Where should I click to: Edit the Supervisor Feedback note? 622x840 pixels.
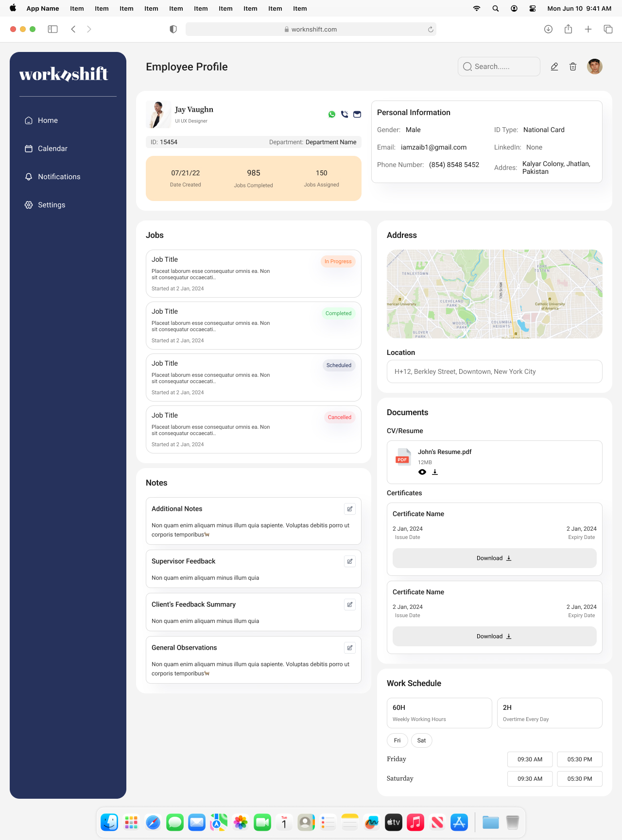pos(350,561)
